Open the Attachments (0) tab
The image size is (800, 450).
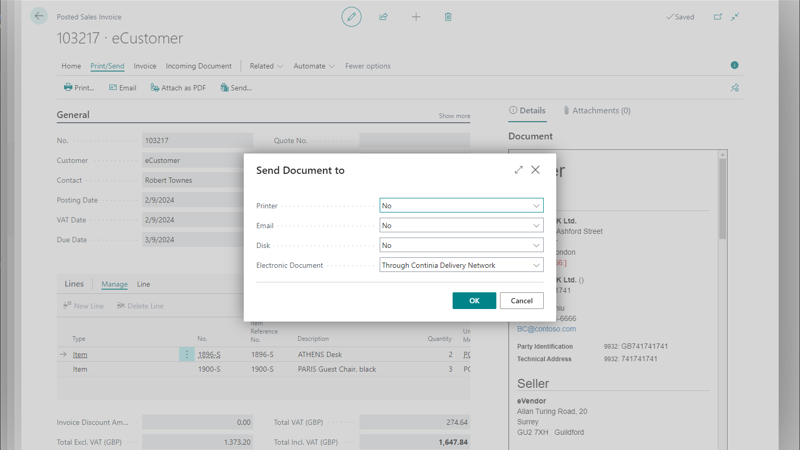(597, 111)
